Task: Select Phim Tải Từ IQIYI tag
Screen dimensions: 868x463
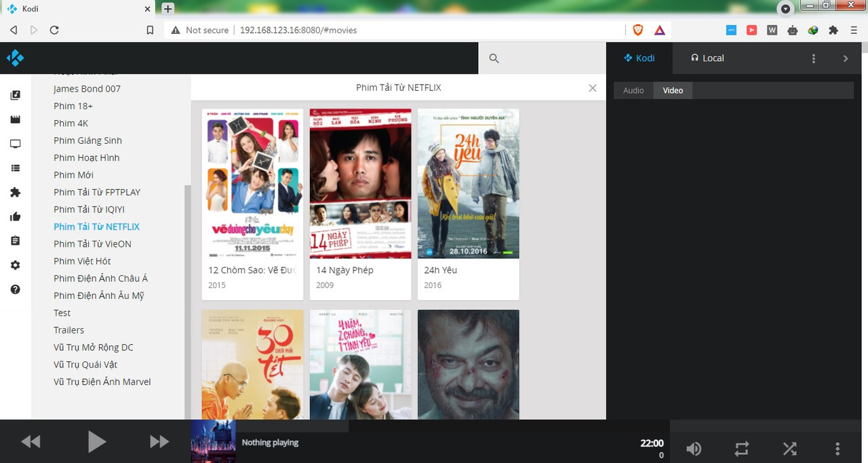Action: tap(90, 209)
